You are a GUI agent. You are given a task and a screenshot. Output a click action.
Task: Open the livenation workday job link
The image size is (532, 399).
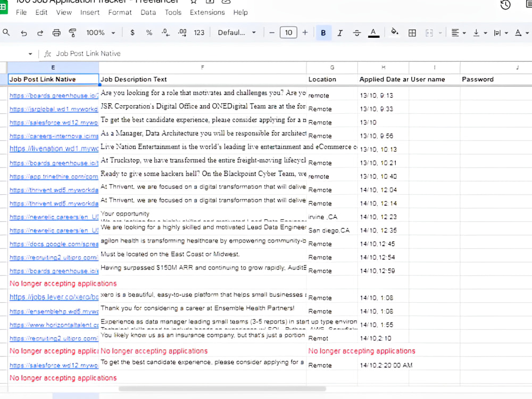(54, 148)
